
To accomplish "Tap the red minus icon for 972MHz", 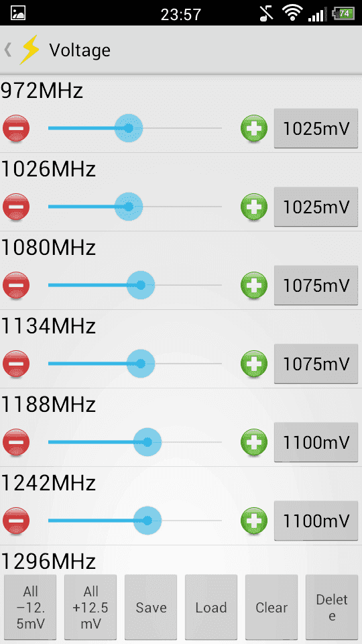I will coord(16,129).
